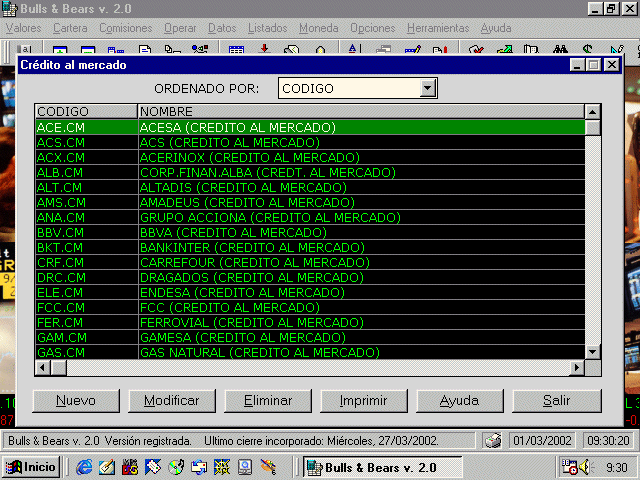The image size is (640, 480).
Task: Select the ELE.CM row
Action: pyautogui.click(x=310, y=293)
